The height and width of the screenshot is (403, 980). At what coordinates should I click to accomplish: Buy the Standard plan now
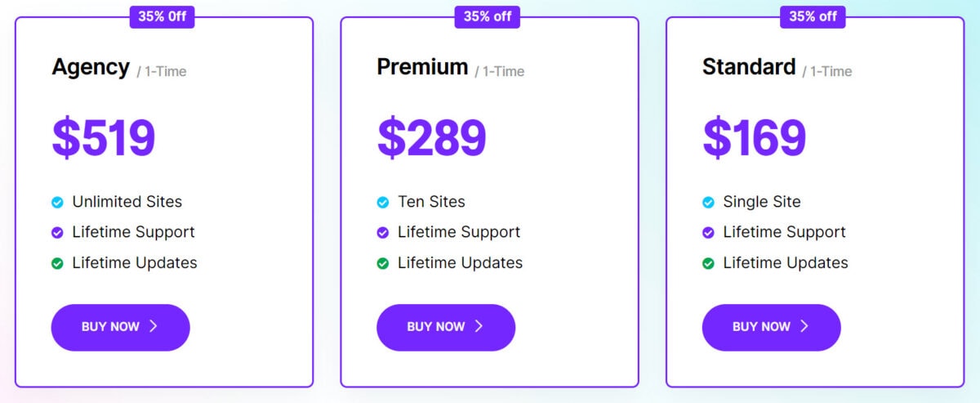tap(771, 327)
